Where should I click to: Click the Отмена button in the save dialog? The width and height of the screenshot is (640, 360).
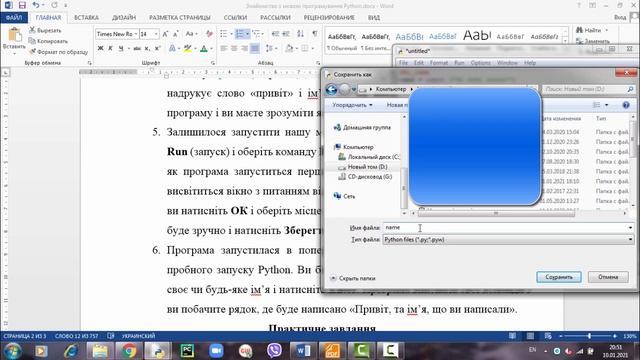point(608,277)
